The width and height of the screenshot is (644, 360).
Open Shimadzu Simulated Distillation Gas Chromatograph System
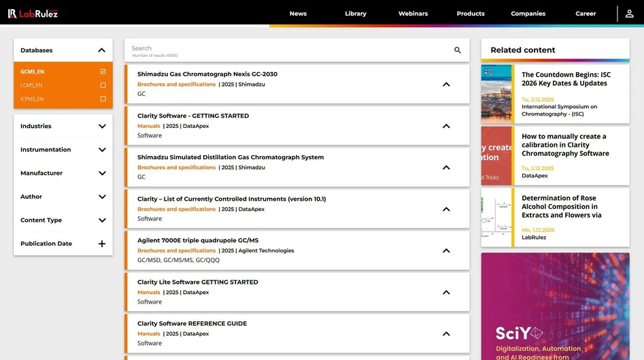[230, 157]
